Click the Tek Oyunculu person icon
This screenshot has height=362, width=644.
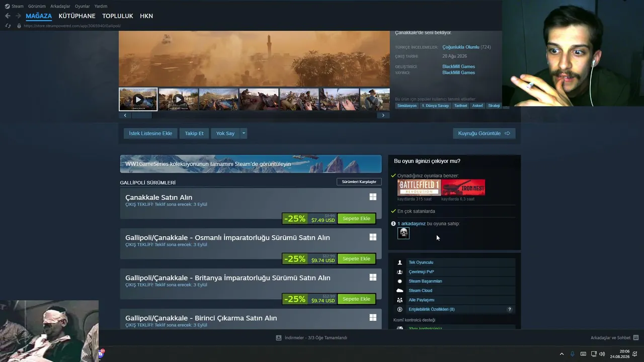(x=400, y=262)
